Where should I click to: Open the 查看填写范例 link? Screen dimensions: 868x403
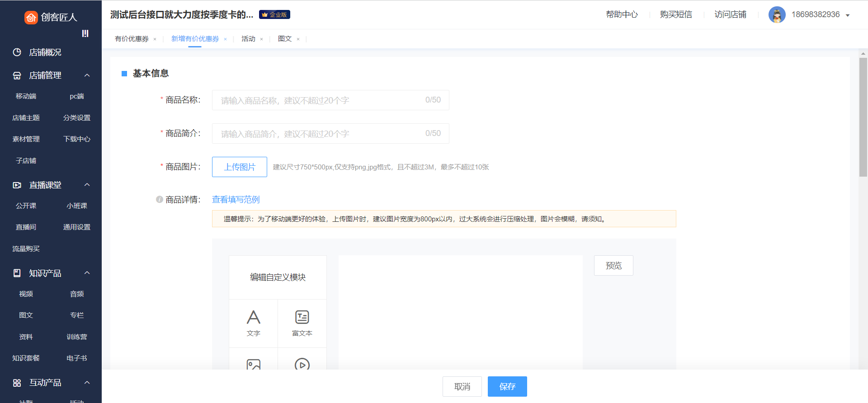[236, 199]
